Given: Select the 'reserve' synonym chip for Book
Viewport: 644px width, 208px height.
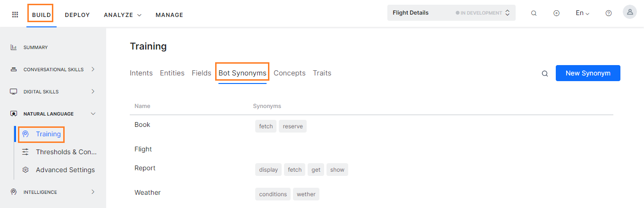Looking at the screenshot, I should pos(293,126).
